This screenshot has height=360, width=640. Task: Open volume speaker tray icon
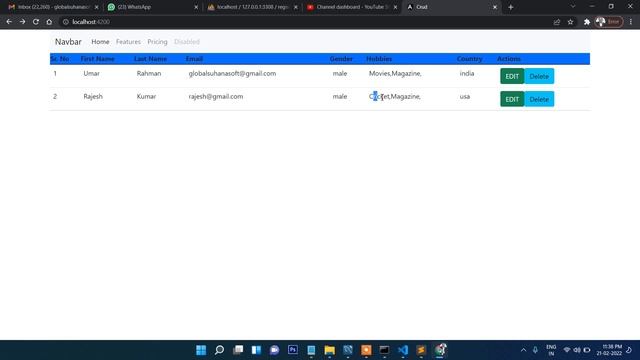tap(577, 350)
